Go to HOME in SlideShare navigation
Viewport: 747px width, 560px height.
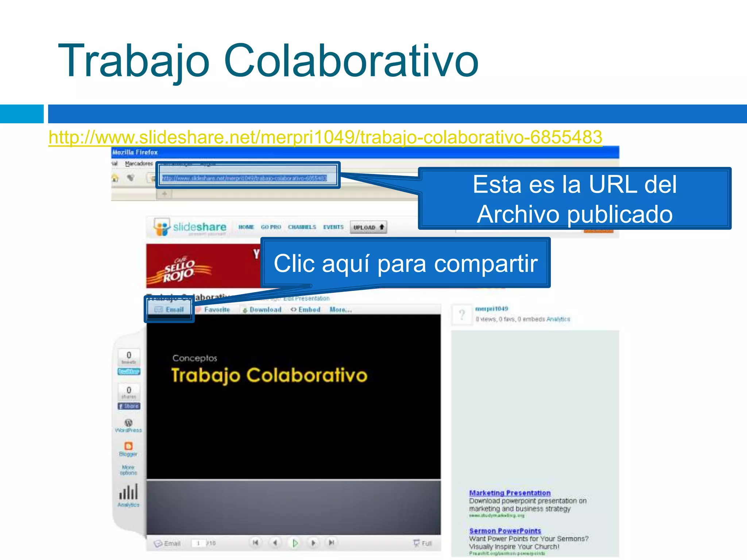pos(246,227)
